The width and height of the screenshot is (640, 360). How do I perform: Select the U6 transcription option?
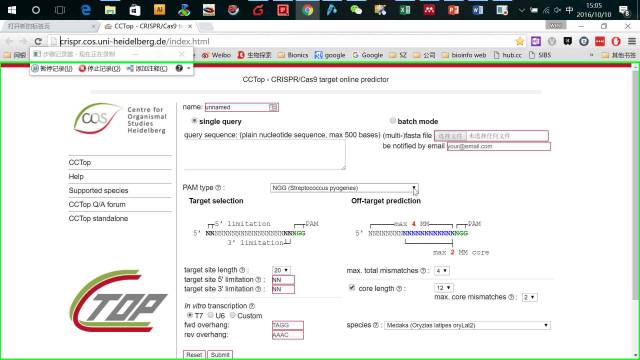tap(211, 315)
